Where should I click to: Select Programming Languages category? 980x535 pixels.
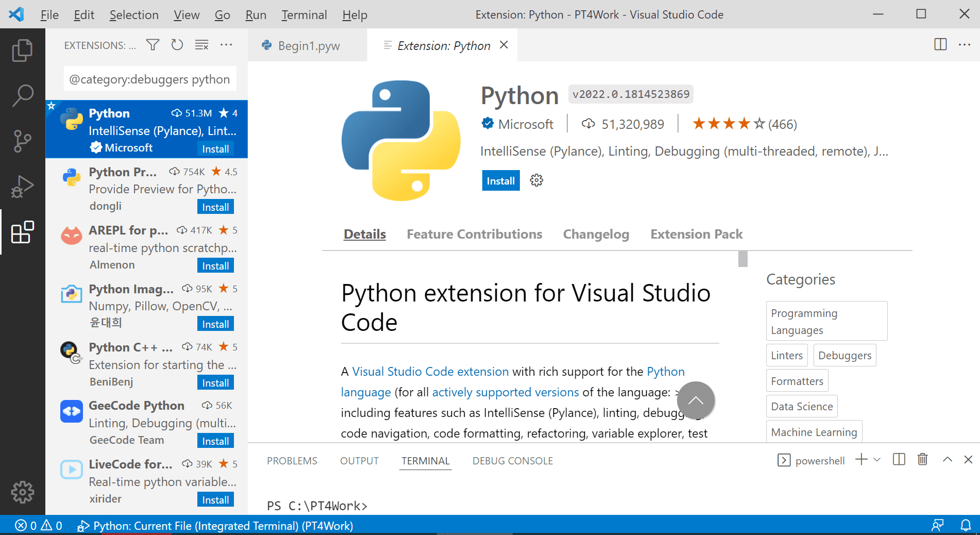(x=826, y=321)
